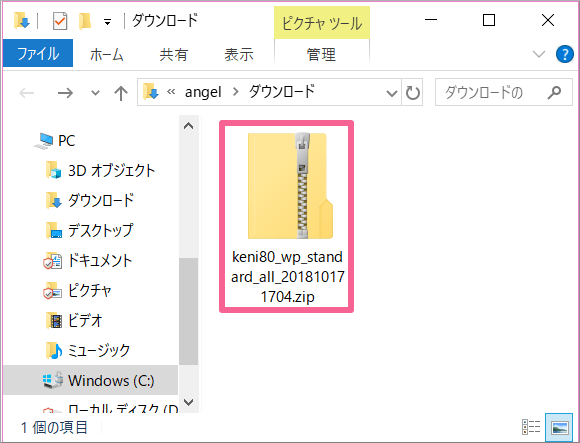Viewport: 580px width, 443px height.
Task: Switch to the 表示 ribbon tab
Action: pyautogui.click(x=239, y=54)
